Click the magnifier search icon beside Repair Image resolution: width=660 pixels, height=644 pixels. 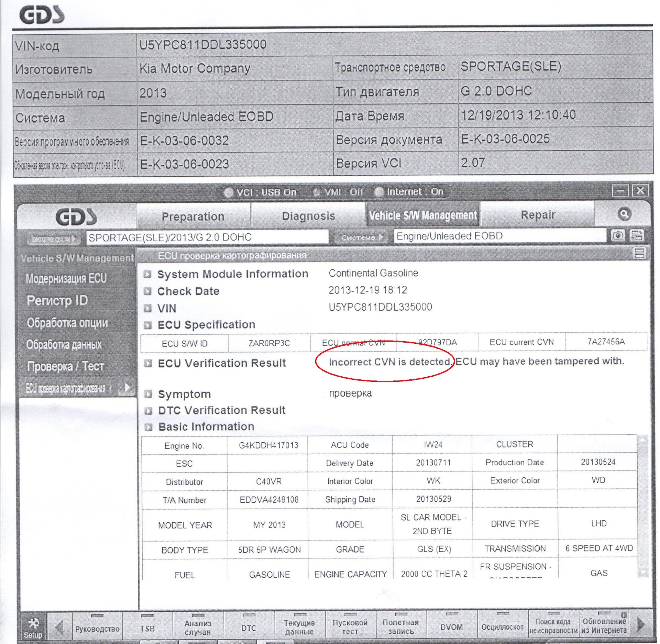[624, 214]
